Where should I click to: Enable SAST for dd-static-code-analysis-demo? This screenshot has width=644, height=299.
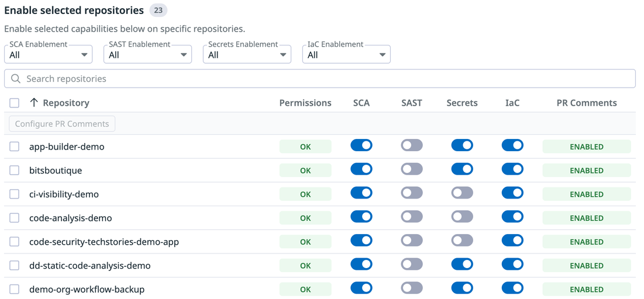click(x=412, y=264)
